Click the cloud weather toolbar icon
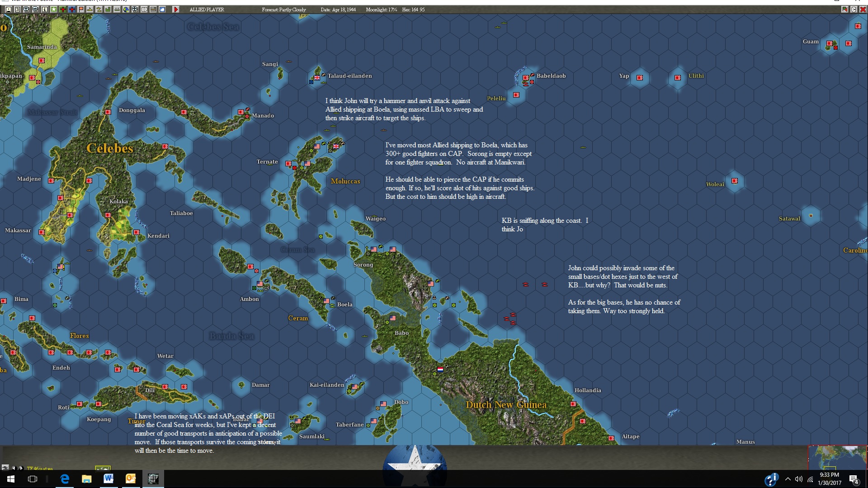The width and height of the screenshot is (868, 488). point(162,9)
